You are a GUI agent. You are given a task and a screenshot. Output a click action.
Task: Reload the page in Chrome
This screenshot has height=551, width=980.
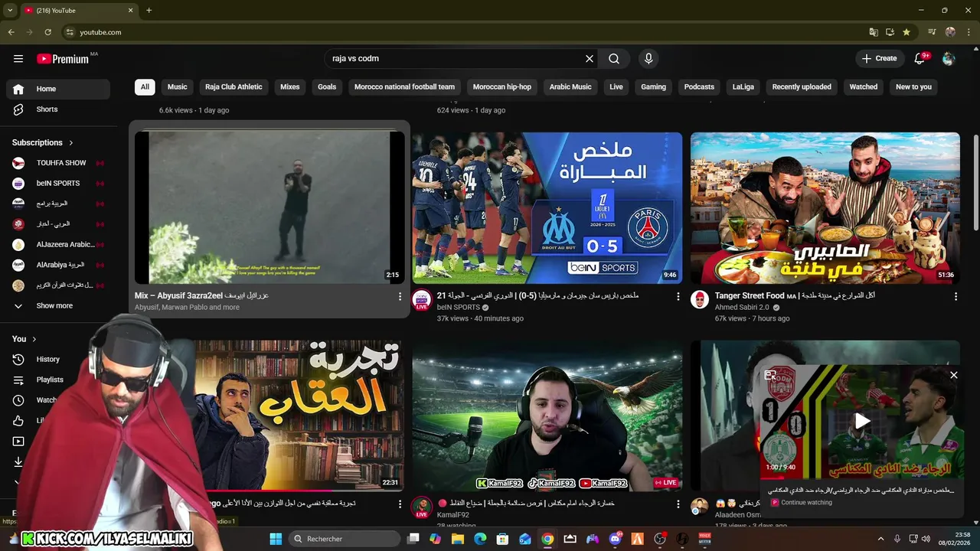pyautogui.click(x=47, y=32)
